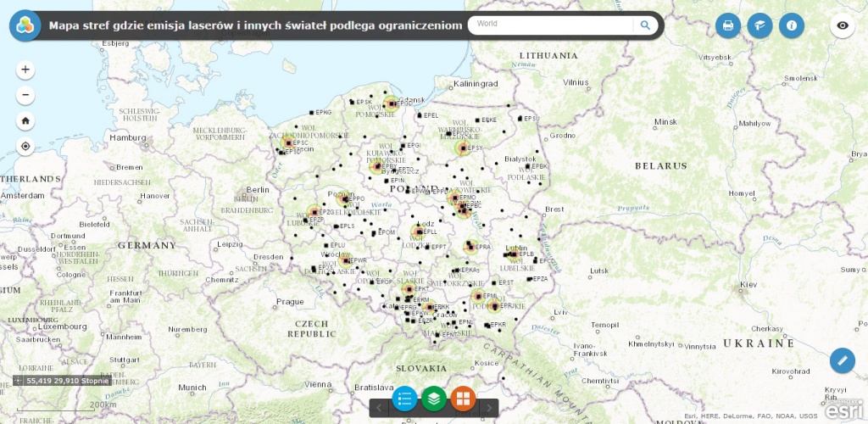Focus the World search field
The width and height of the screenshot is (868, 424).
coord(554,25)
